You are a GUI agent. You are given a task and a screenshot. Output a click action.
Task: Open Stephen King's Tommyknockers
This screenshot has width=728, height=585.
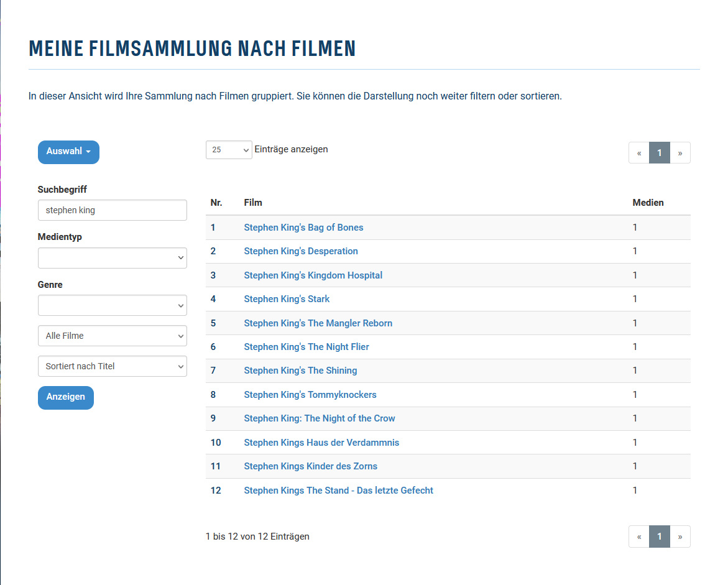point(310,395)
